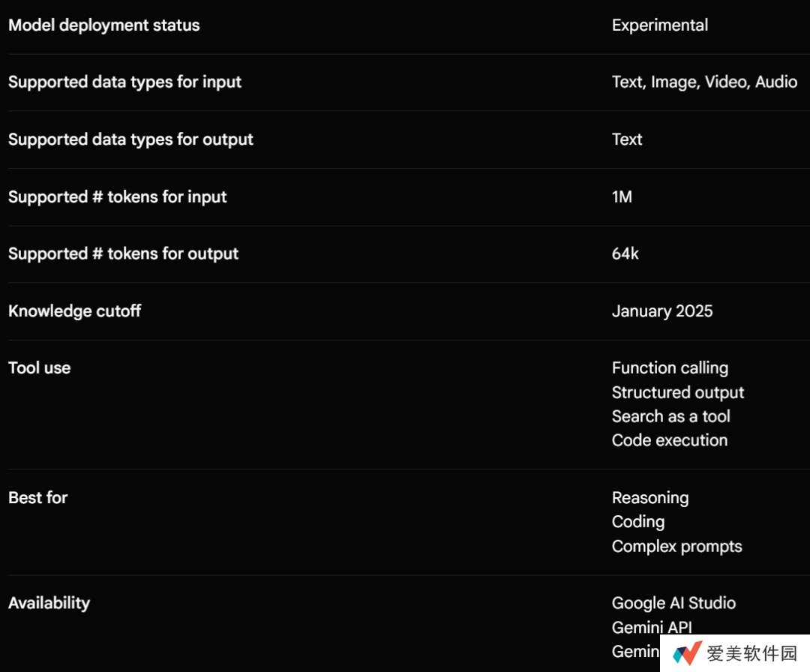
Task: Open the "Google AI Studio" availability entry
Action: point(673,604)
